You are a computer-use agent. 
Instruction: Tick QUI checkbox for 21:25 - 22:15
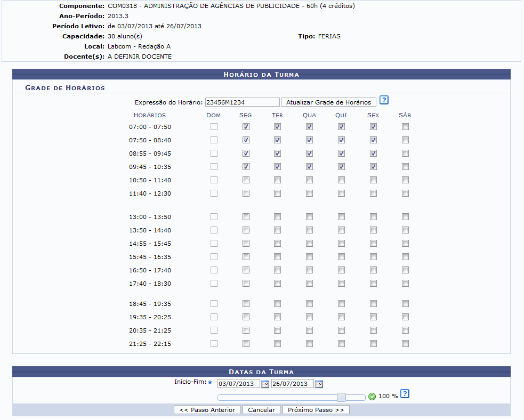click(x=341, y=344)
